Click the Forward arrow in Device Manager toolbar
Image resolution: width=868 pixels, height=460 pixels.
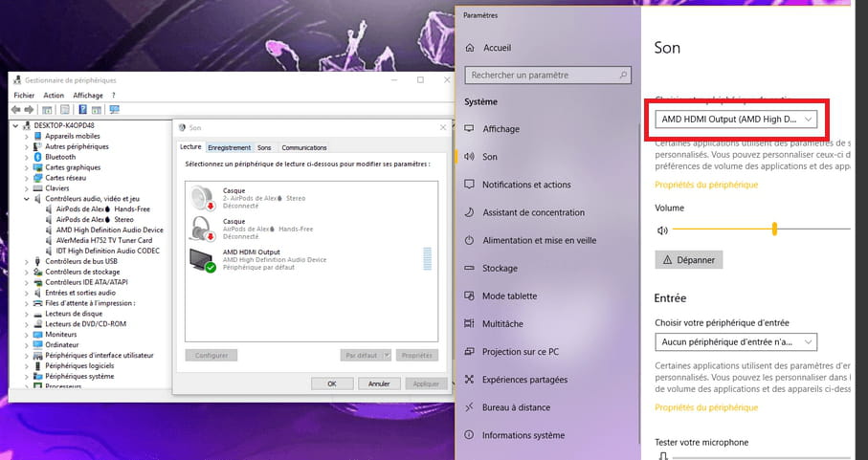click(x=30, y=109)
